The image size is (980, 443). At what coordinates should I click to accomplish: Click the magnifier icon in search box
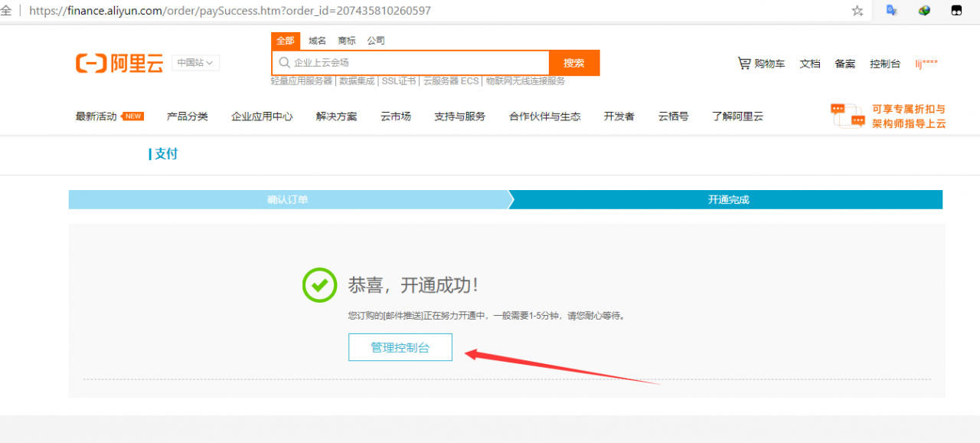click(284, 63)
